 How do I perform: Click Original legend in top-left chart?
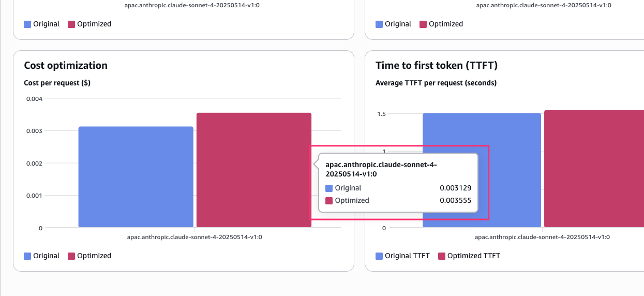(42, 24)
